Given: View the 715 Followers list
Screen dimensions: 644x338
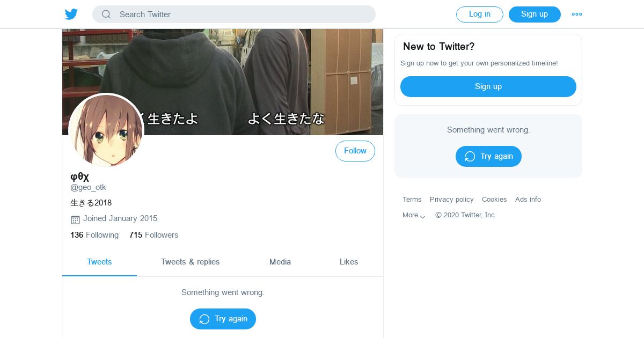Looking at the screenshot, I should (153, 235).
